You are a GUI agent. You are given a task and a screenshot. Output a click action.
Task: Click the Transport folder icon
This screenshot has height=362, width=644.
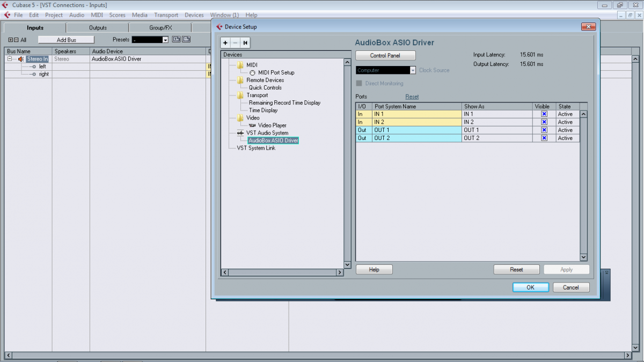click(240, 95)
